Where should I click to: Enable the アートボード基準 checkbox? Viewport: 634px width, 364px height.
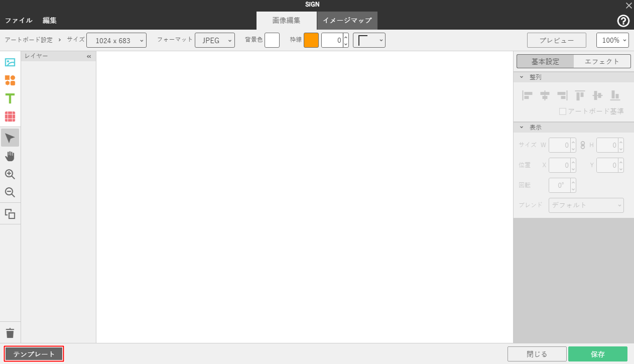pos(563,111)
